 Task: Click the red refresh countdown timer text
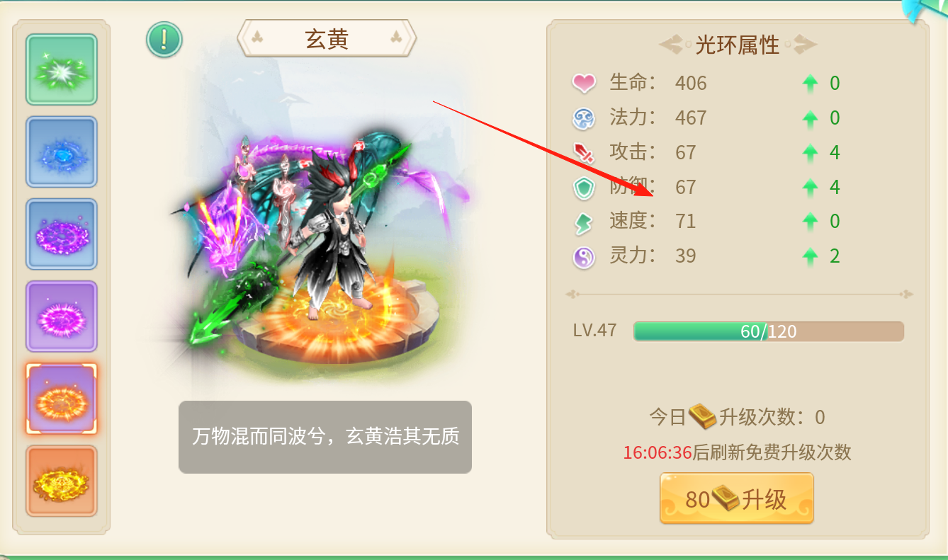[658, 452]
